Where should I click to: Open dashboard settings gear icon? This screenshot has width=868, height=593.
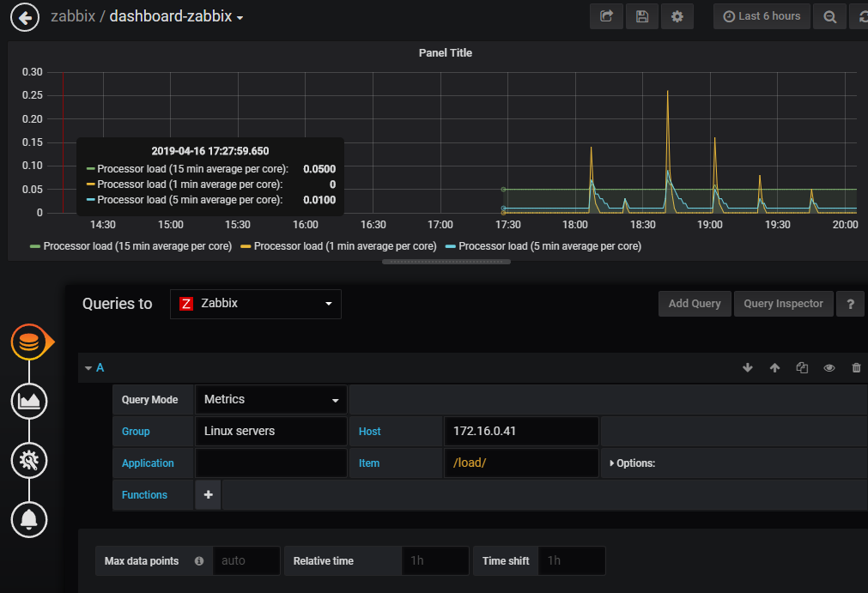point(677,16)
